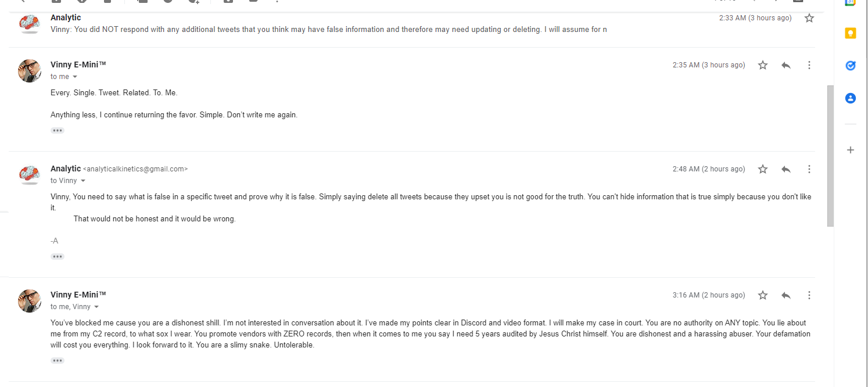
Task: Open Google Tasks from side panel
Action: (850, 66)
